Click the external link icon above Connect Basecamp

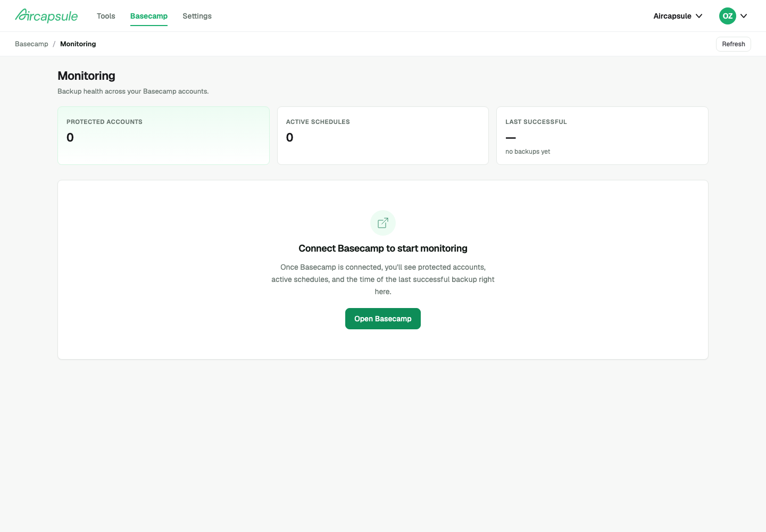click(383, 223)
